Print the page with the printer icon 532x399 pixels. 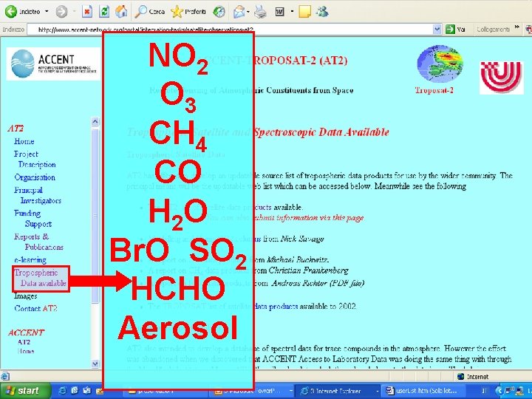[260, 12]
